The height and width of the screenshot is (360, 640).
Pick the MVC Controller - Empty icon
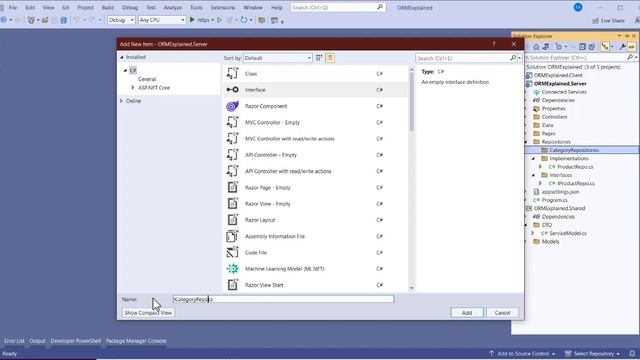click(x=232, y=122)
